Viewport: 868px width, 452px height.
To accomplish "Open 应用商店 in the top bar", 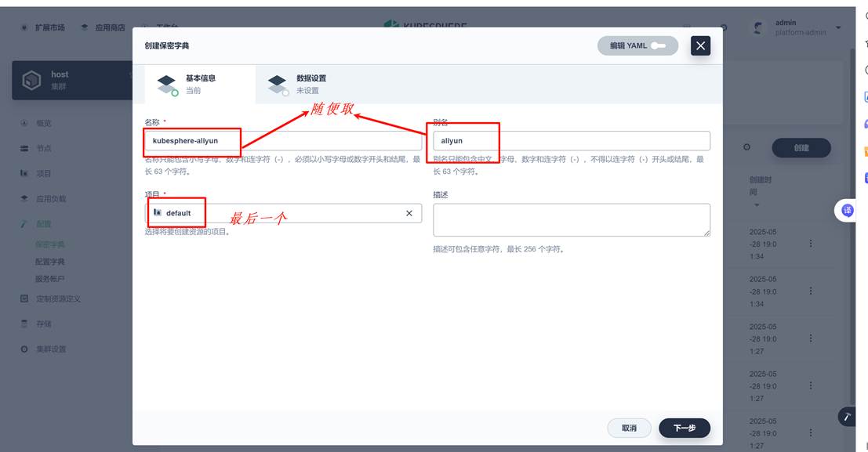I will (x=103, y=27).
